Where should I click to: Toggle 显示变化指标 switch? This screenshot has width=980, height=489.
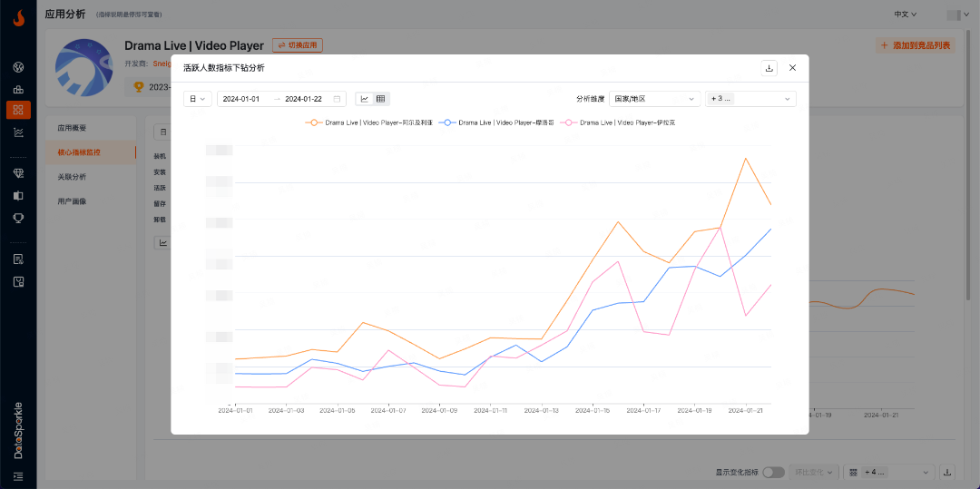[x=773, y=473]
